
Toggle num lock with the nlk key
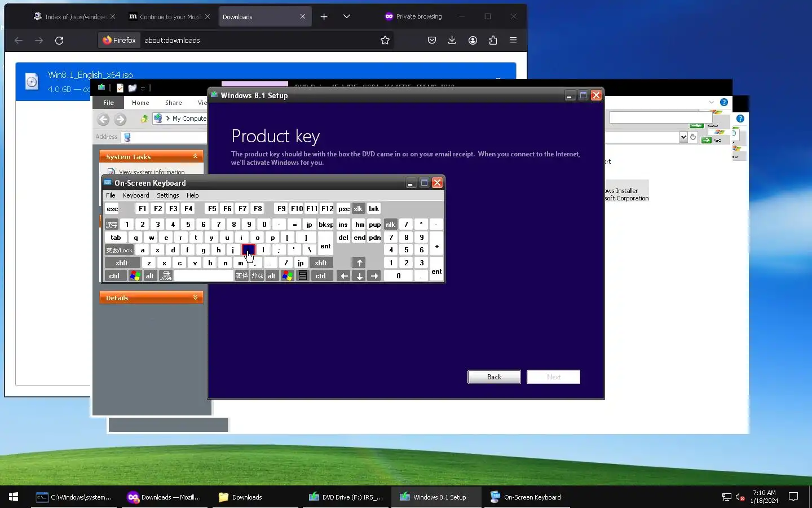click(x=390, y=225)
